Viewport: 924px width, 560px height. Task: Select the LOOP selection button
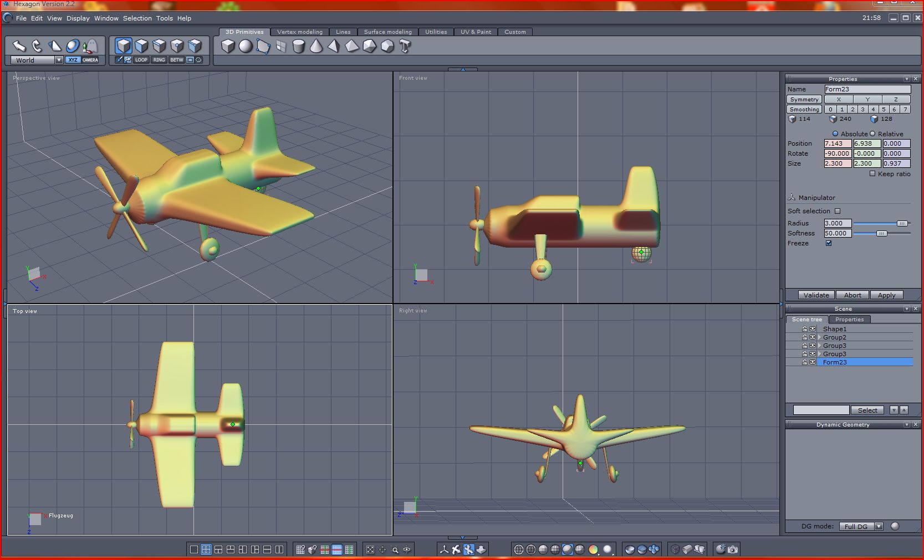click(141, 60)
